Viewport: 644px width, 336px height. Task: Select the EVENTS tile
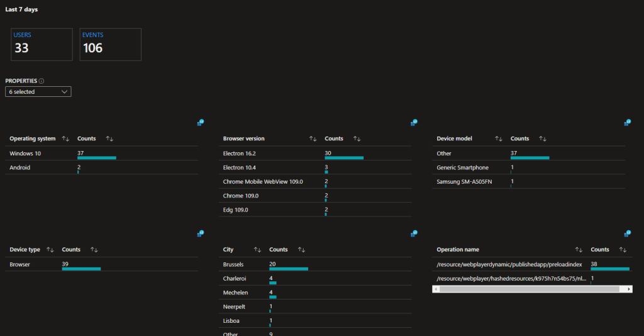pos(110,44)
